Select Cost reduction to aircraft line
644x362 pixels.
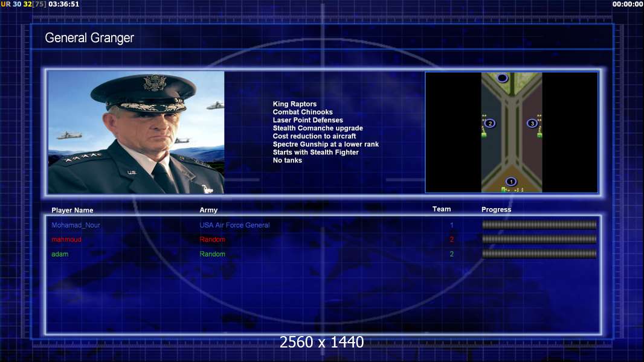coord(314,136)
